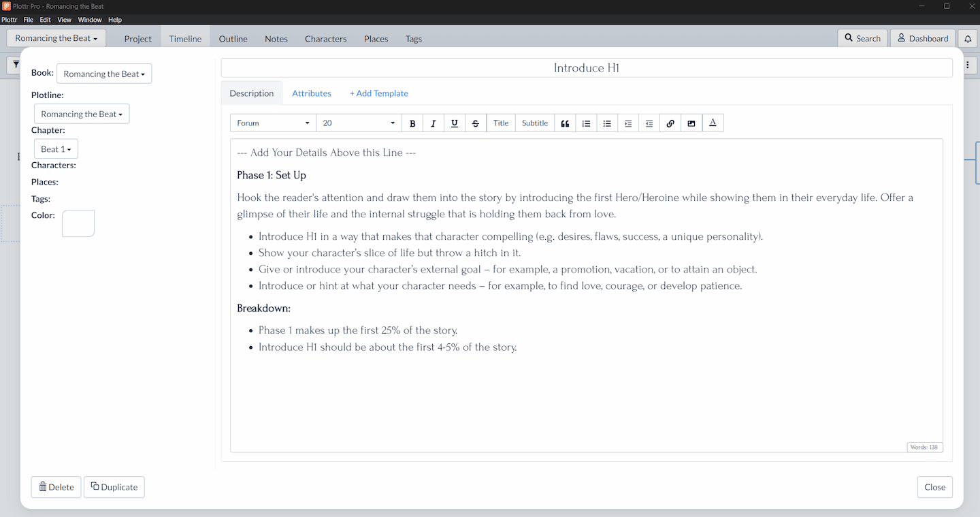This screenshot has width=980, height=517.
Task: Create a numbered list
Action: click(x=586, y=123)
